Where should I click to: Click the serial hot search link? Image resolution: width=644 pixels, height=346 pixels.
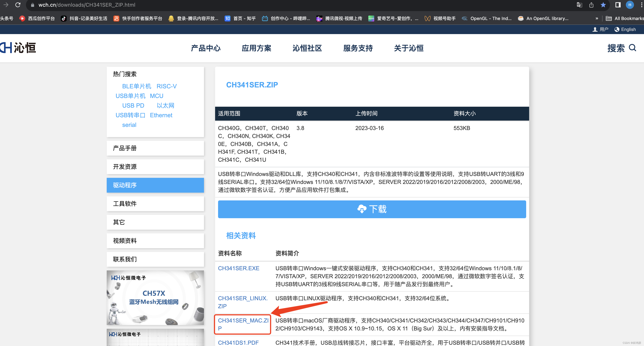(x=129, y=125)
